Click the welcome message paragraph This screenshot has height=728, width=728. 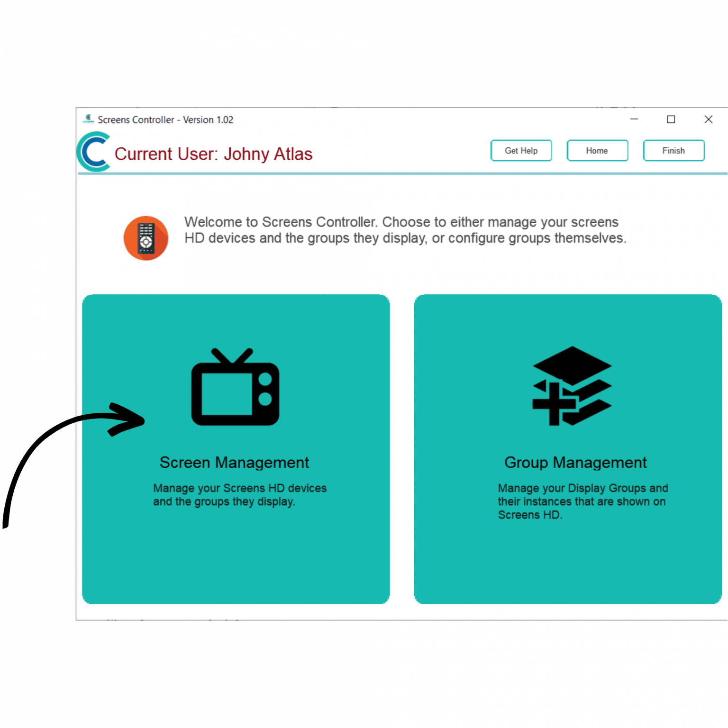click(x=405, y=230)
